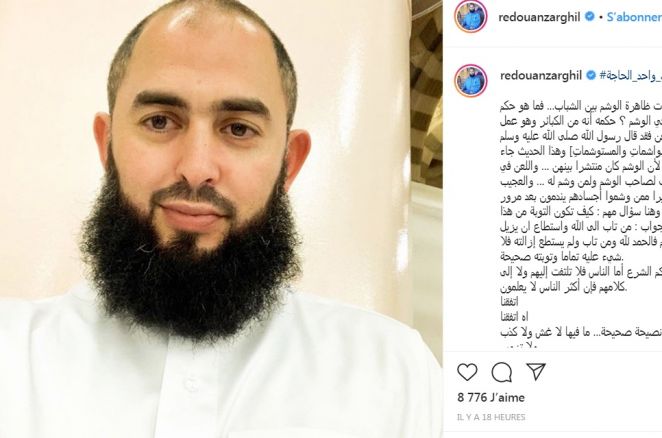Share post with paper plane icon
Screen dimensions: 662x438
536,371
